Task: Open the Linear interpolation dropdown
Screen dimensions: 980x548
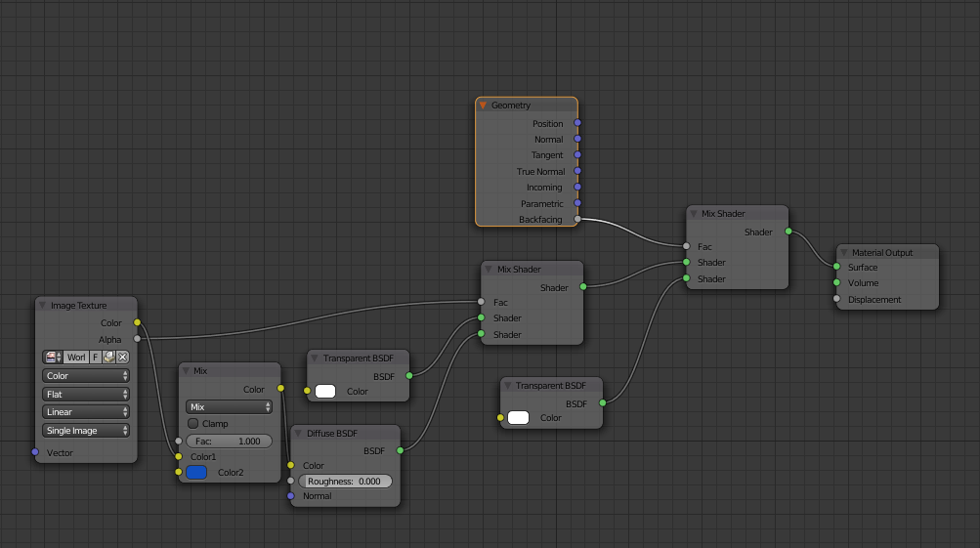Action: [x=86, y=412]
